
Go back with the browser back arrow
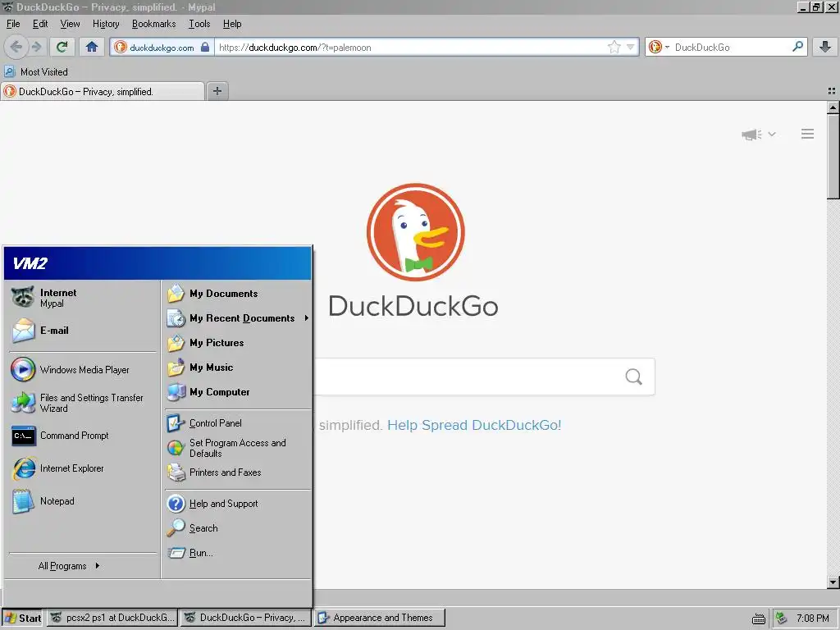[16, 47]
